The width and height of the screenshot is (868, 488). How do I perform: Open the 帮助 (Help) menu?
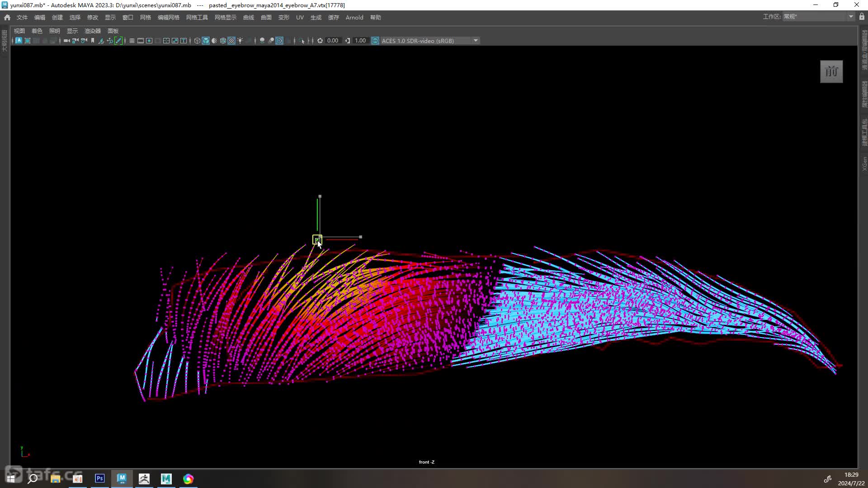pyautogui.click(x=376, y=17)
